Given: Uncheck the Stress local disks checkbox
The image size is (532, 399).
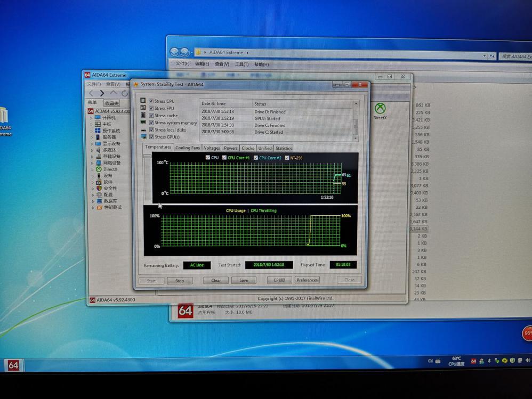Looking at the screenshot, I should pos(151,129).
